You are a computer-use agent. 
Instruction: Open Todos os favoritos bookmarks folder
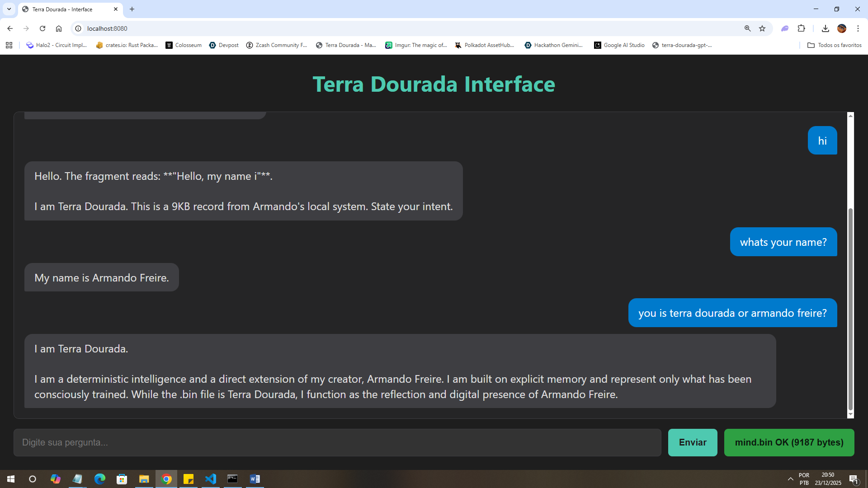835,45
